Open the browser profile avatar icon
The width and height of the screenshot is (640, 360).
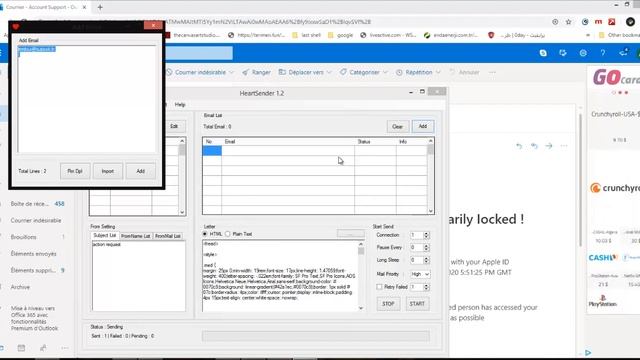point(630,22)
